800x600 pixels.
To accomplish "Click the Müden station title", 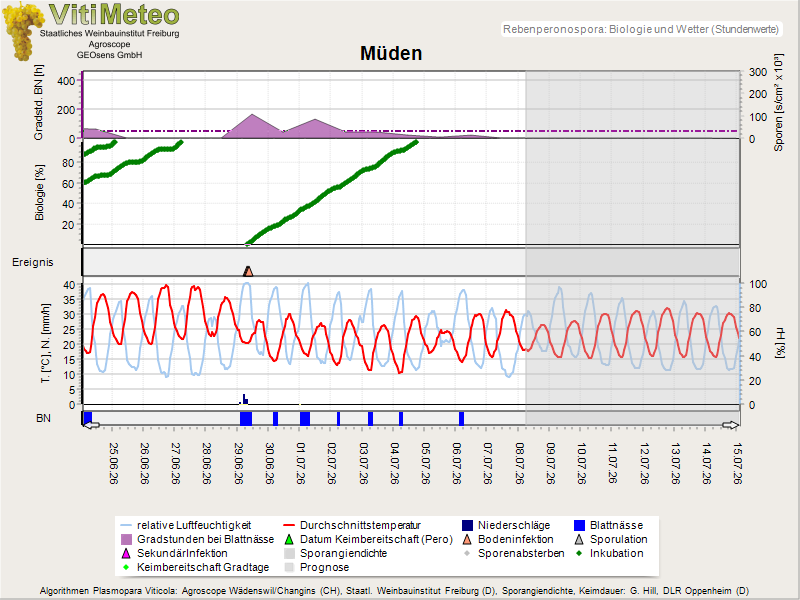I will pos(391,53).
